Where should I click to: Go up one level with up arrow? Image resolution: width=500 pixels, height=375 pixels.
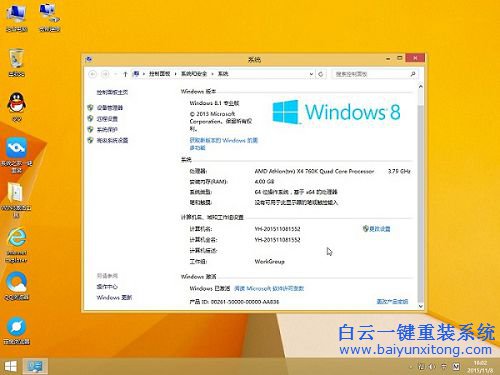point(125,74)
